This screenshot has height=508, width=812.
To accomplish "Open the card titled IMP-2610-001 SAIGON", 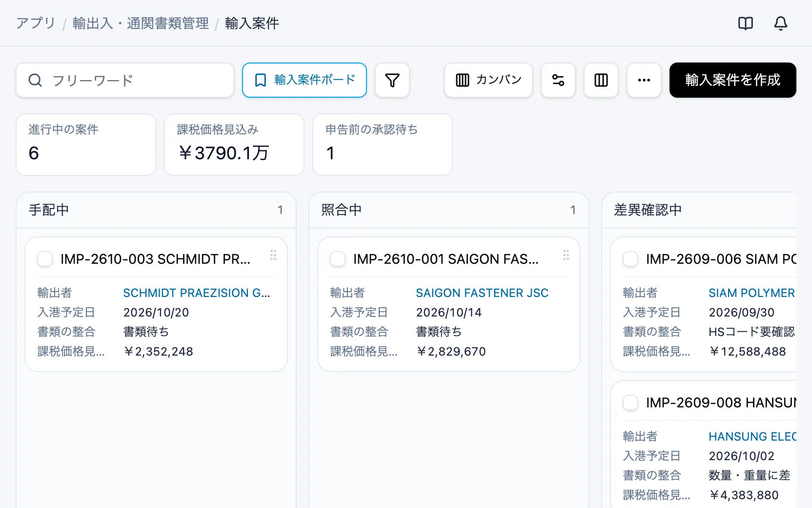I will coord(446,259).
